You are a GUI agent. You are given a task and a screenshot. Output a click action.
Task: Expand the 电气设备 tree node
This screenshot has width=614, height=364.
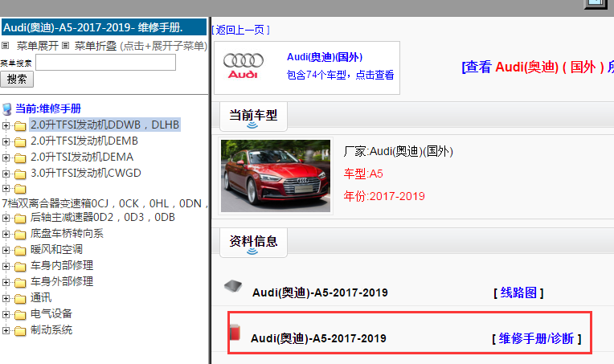6,314
